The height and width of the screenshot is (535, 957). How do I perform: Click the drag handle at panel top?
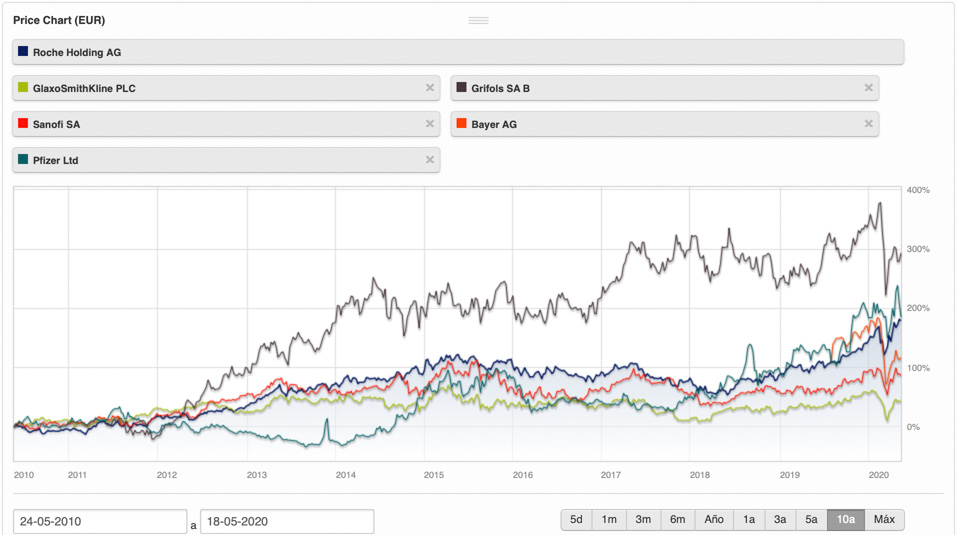[x=478, y=20]
